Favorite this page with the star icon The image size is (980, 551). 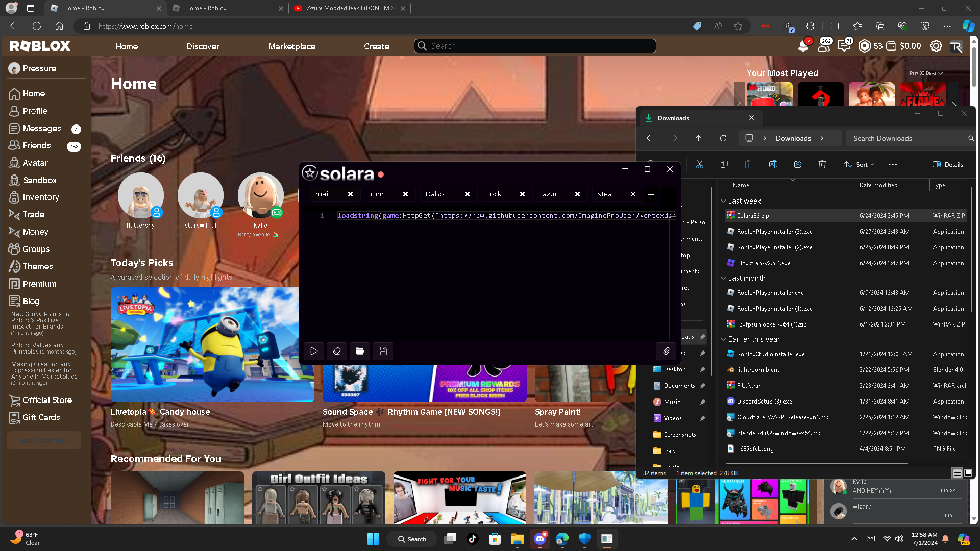(738, 26)
